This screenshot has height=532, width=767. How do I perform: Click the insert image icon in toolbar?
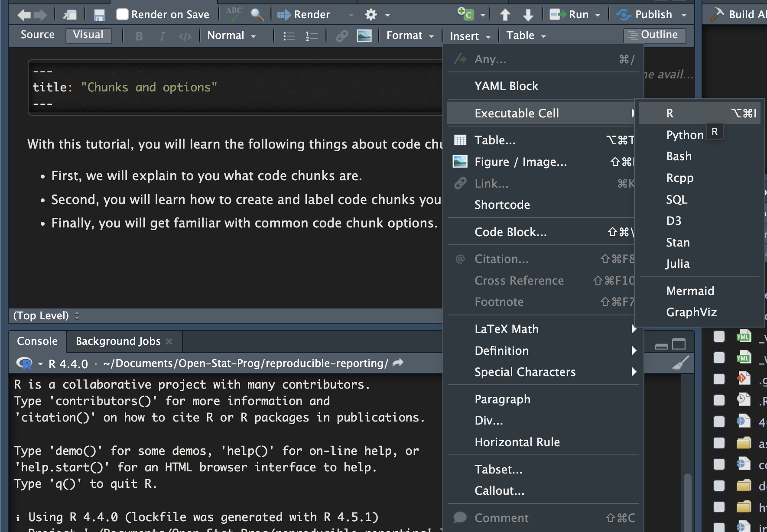364,36
